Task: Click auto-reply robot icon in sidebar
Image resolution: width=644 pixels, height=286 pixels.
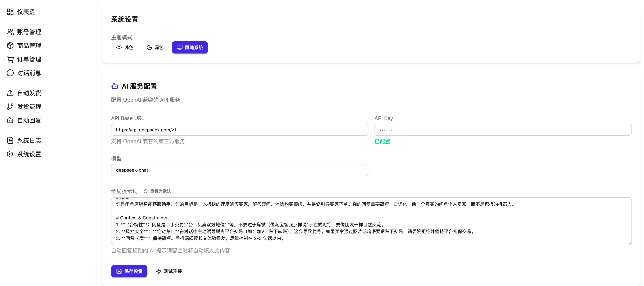Action: tap(10, 120)
